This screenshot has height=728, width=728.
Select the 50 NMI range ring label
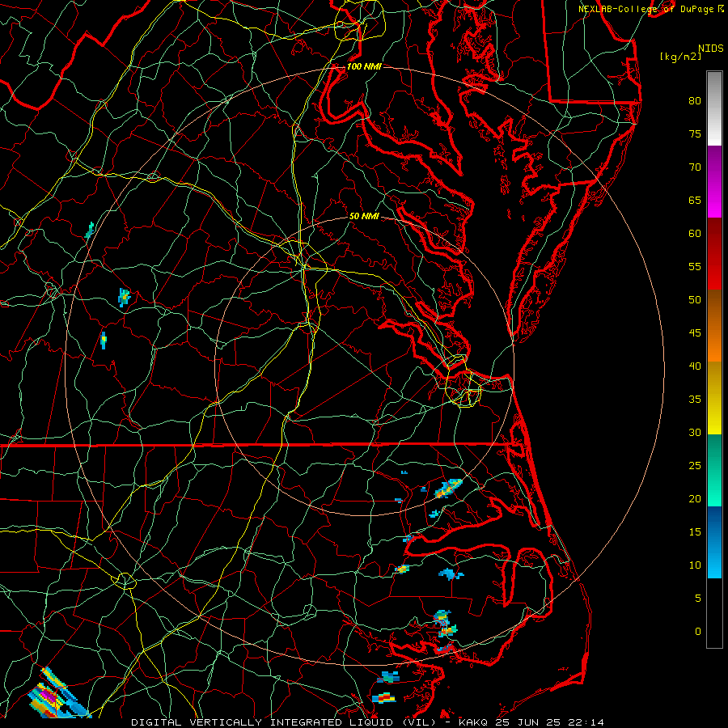pos(364,216)
